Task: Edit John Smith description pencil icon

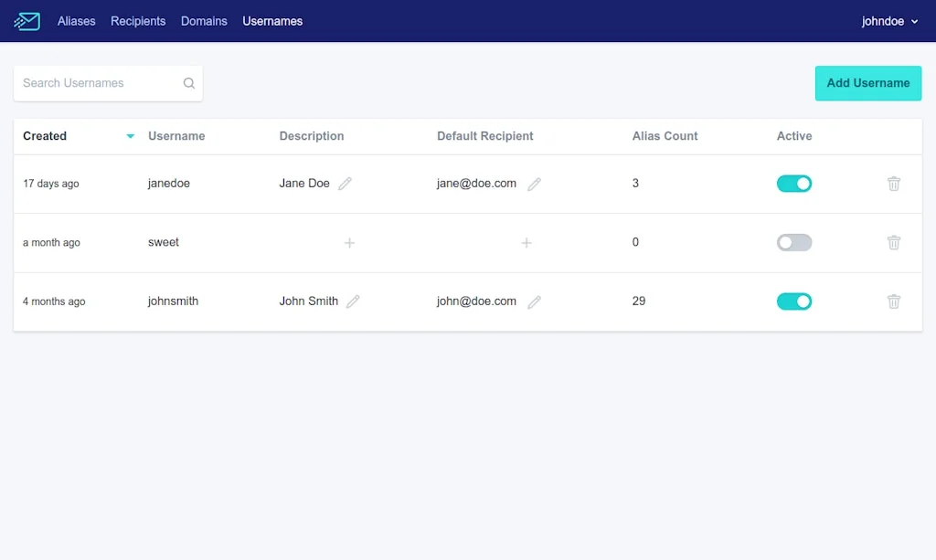Action: 353,301
